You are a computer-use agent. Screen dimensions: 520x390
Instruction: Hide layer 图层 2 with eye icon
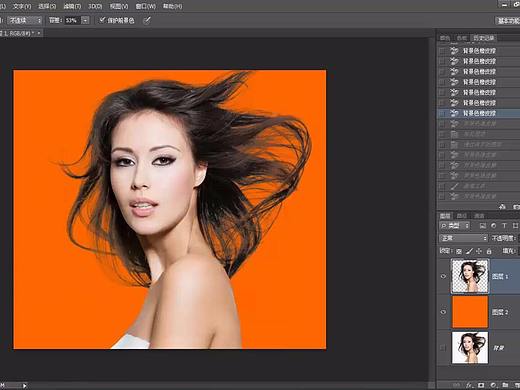coord(443,312)
